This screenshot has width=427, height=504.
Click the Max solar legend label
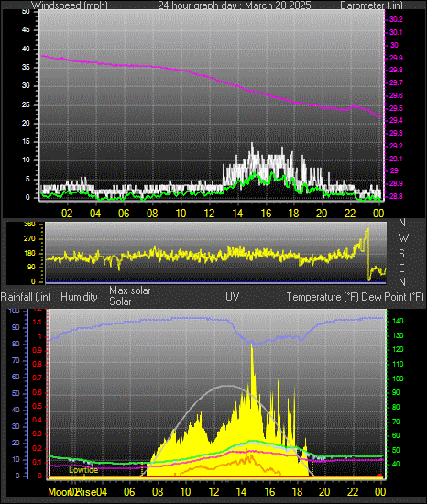coord(130,290)
